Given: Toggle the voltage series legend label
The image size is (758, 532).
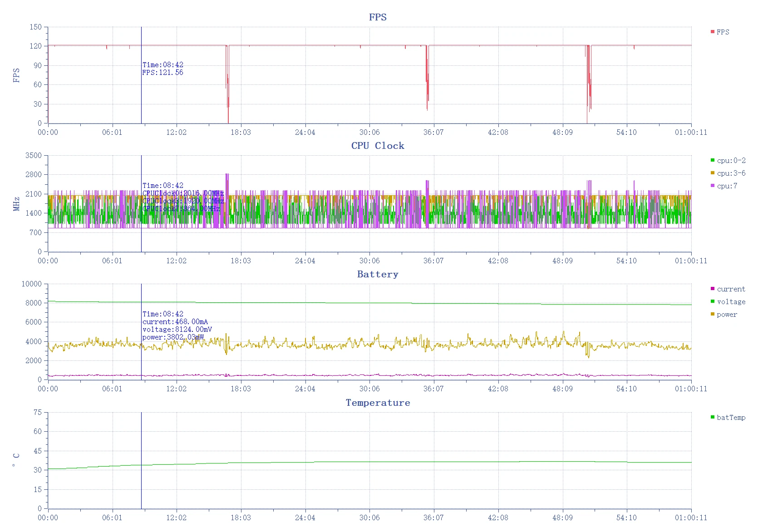Looking at the screenshot, I should tap(731, 302).
